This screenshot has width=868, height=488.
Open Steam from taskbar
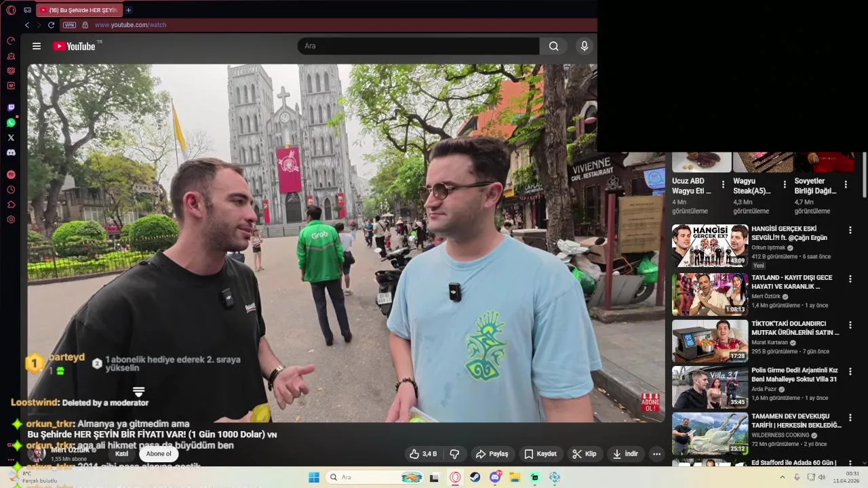pyautogui.click(x=475, y=477)
